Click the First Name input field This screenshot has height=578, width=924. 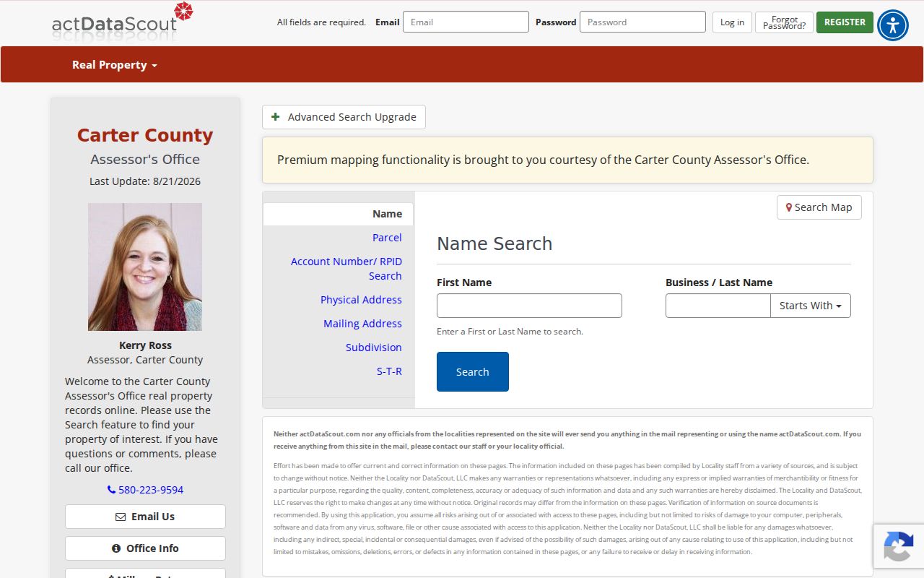point(529,306)
